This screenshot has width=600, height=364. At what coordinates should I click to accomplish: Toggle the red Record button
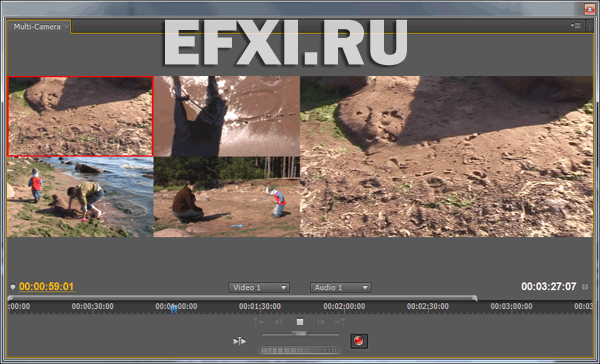coord(359,341)
